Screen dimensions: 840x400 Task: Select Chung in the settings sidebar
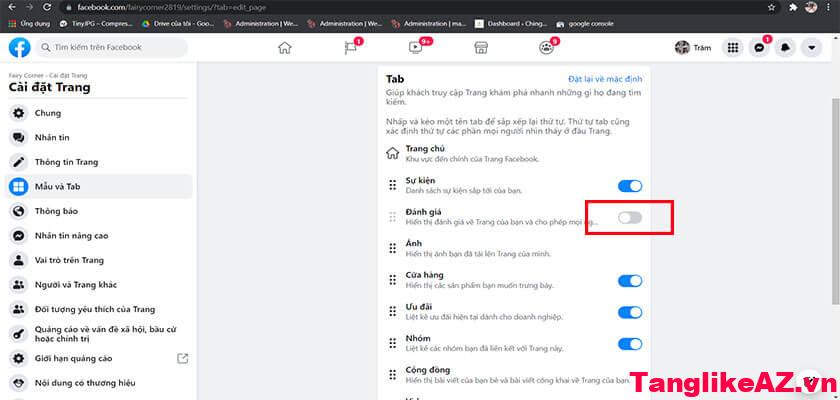(x=48, y=113)
